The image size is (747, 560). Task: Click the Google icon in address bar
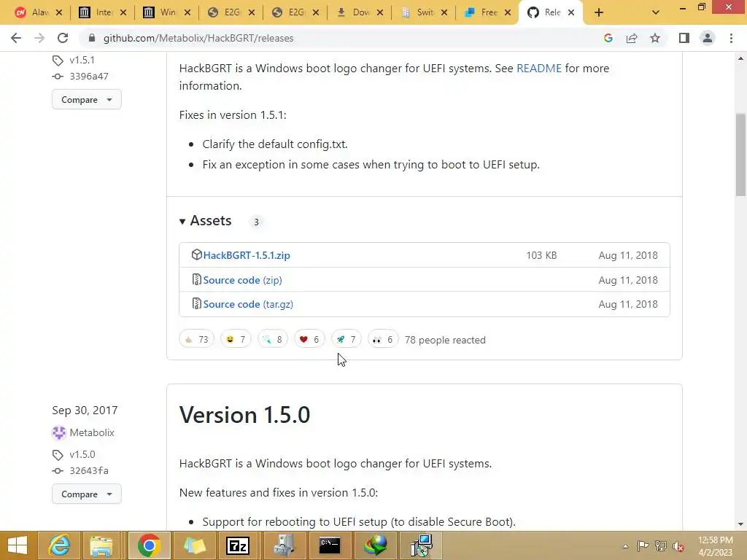coord(608,38)
